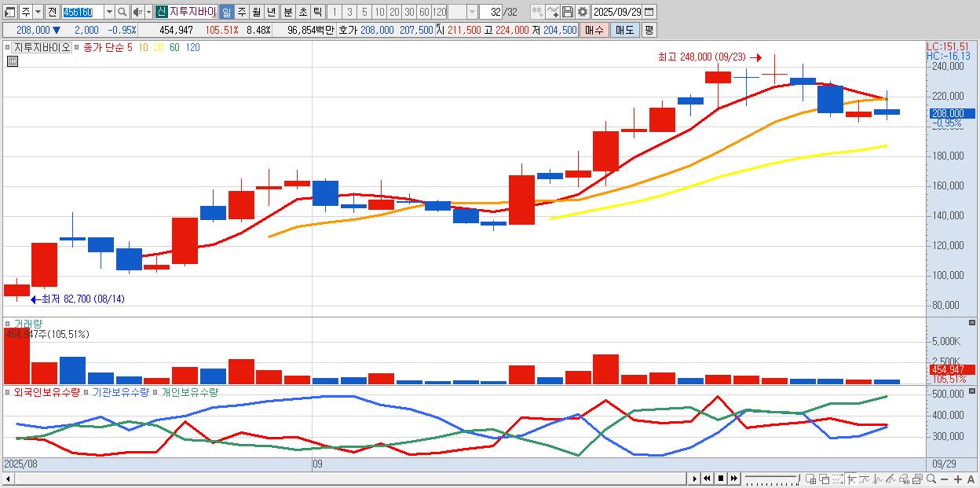980x488 pixels.
Task: Switch to the 분 minute chart
Action: click(x=288, y=12)
